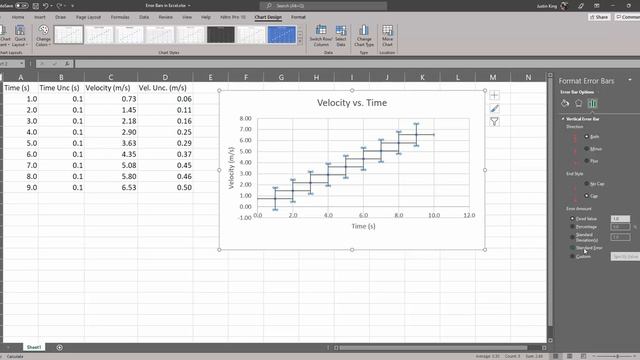Open Fill & Line paint bucket tab
This screenshot has width=640, height=360.
pos(565,103)
